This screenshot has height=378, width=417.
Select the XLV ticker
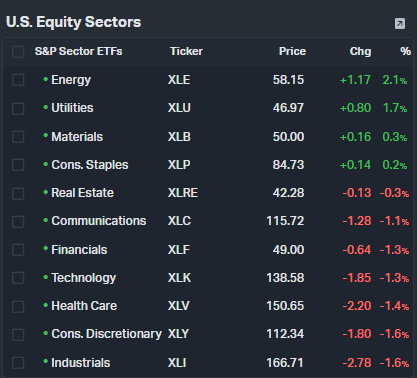[x=179, y=306]
